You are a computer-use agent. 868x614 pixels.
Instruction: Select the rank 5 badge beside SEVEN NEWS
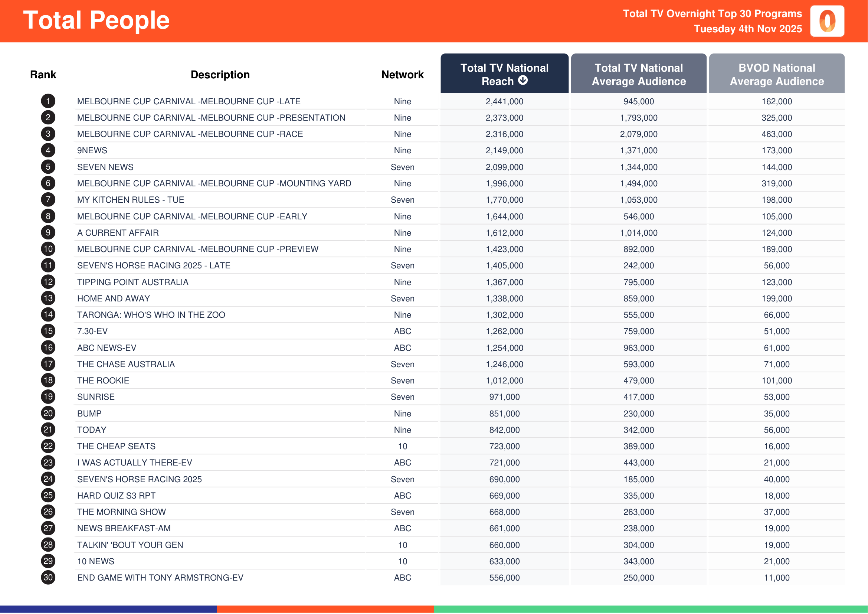point(48,167)
